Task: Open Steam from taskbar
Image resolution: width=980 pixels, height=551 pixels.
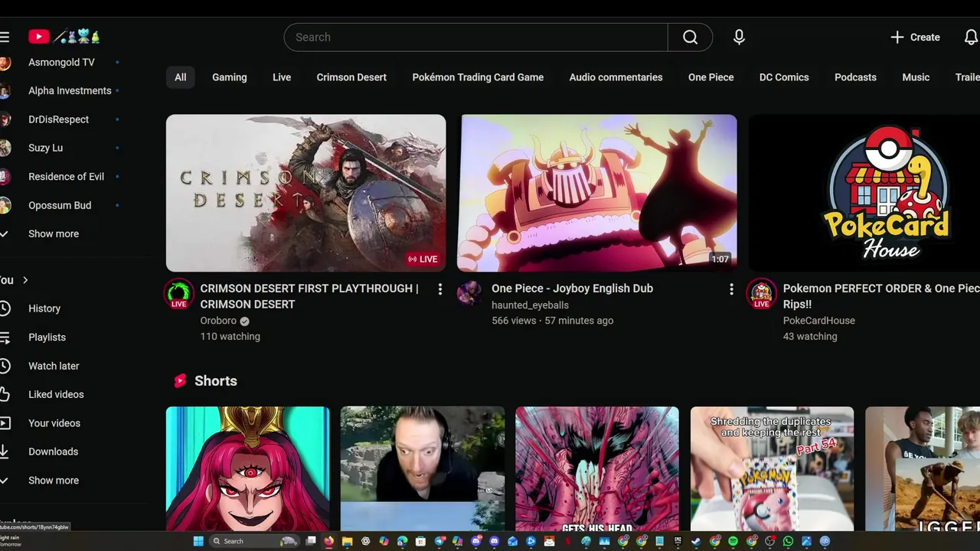Action: (x=696, y=541)
